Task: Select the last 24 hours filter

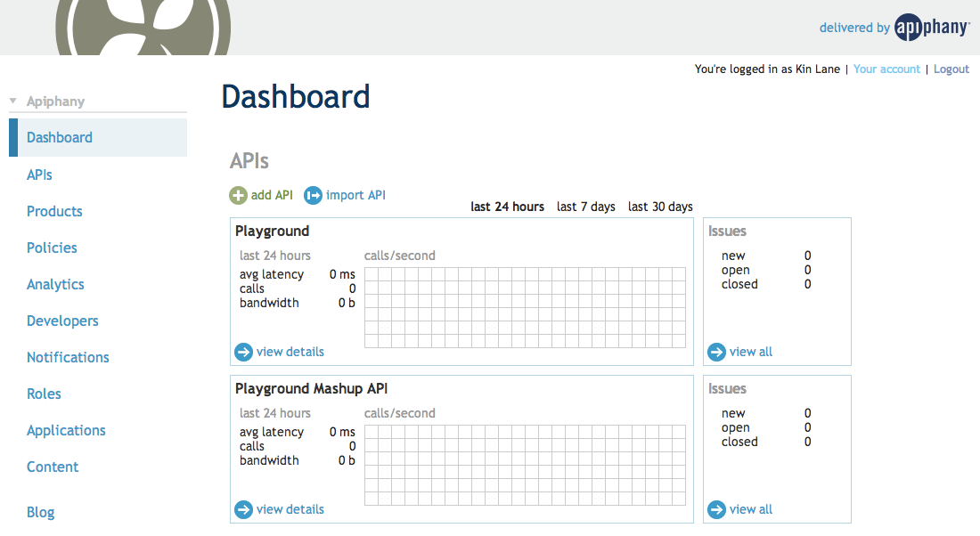Action: (x=507, y=206)
